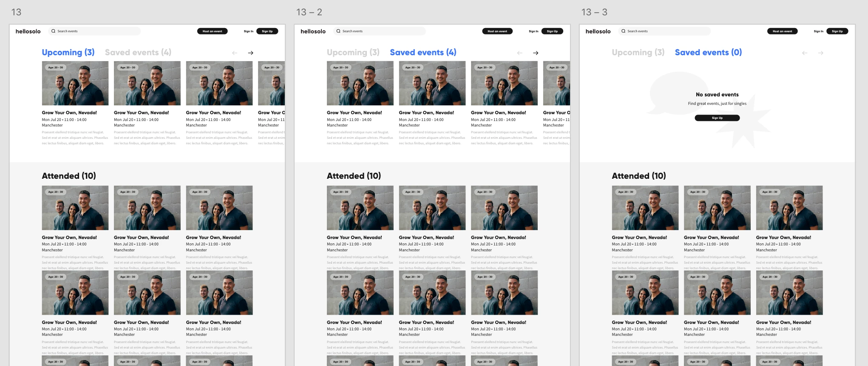Click Search events field in frame 13
868x366 pixels.
point(94,31)
